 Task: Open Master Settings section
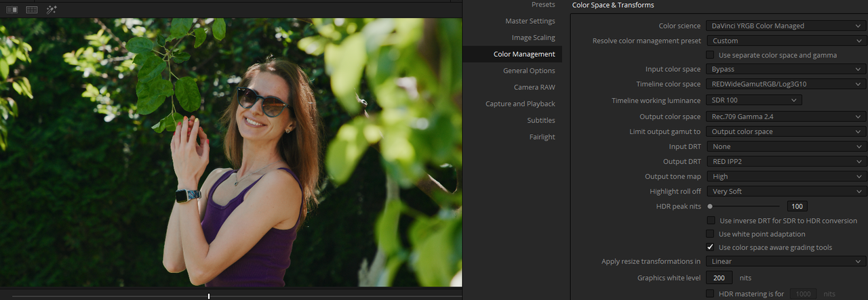(530, 21)
